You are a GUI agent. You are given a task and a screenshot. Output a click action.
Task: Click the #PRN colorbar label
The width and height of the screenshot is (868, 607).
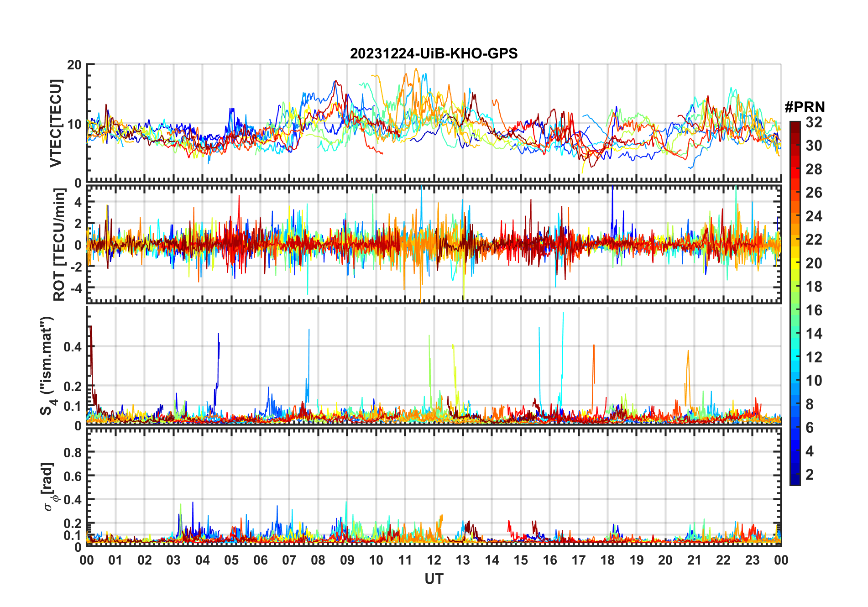[805, 107]
